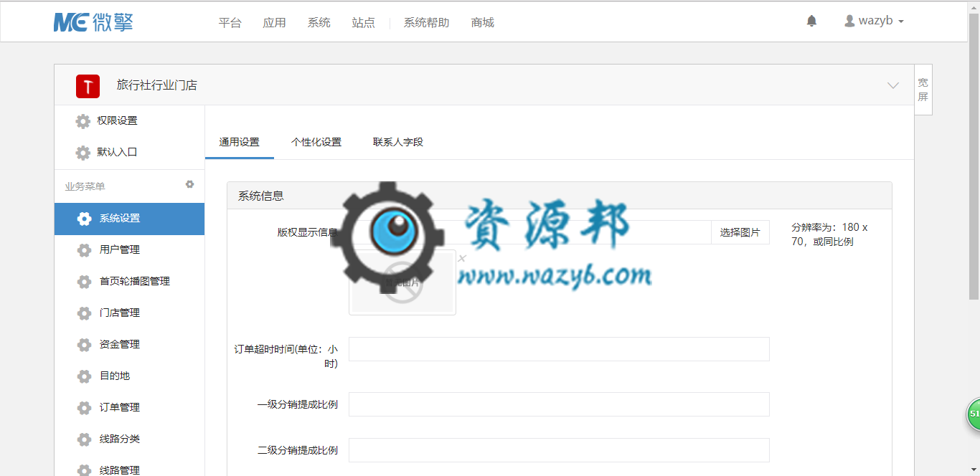
Task: Open 系统帮助 in top navigation
Action: coord(426,22)
